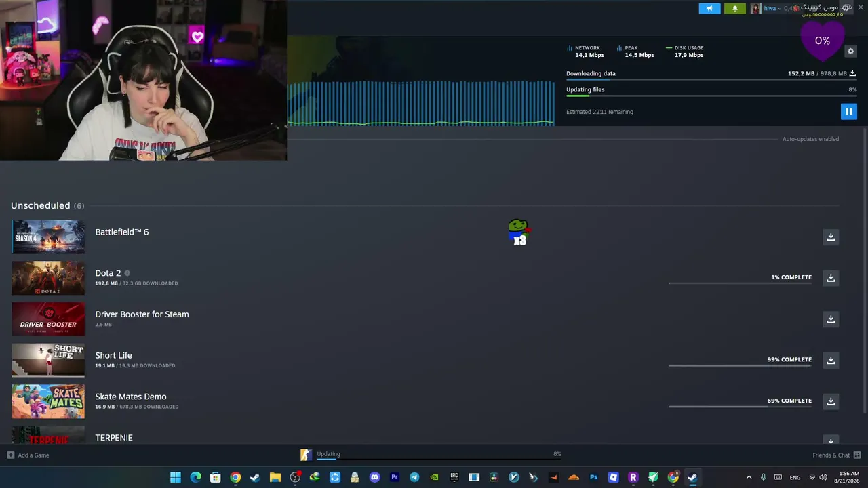Screen dimensions: 868x488
Task: Open Battlefield 6 game thumbnail
Action: [48, 237]
